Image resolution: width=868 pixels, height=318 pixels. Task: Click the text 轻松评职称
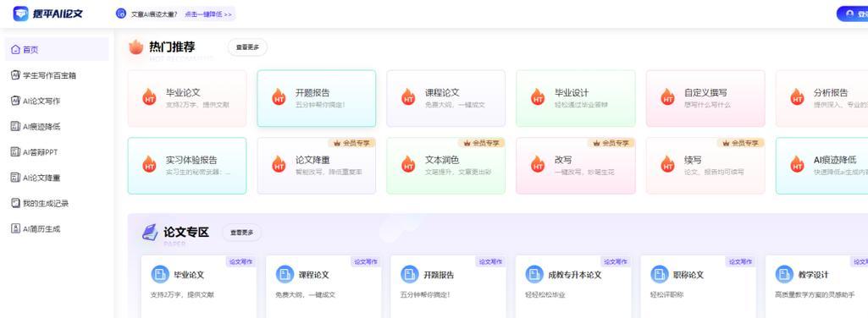[667, 295]
